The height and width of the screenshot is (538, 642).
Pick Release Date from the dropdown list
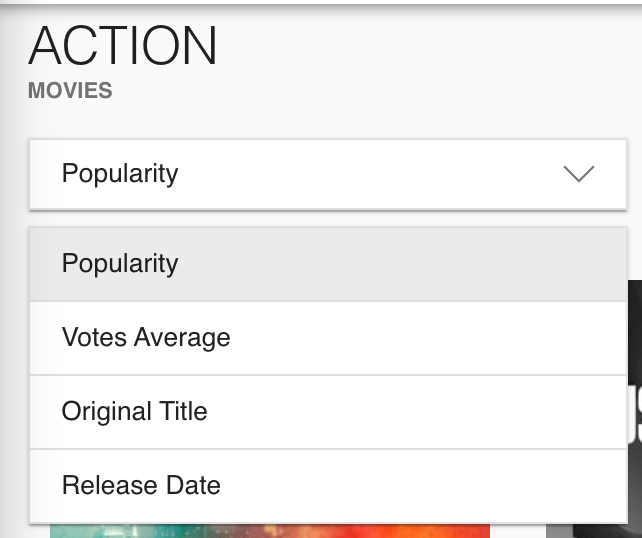[328, 486]
